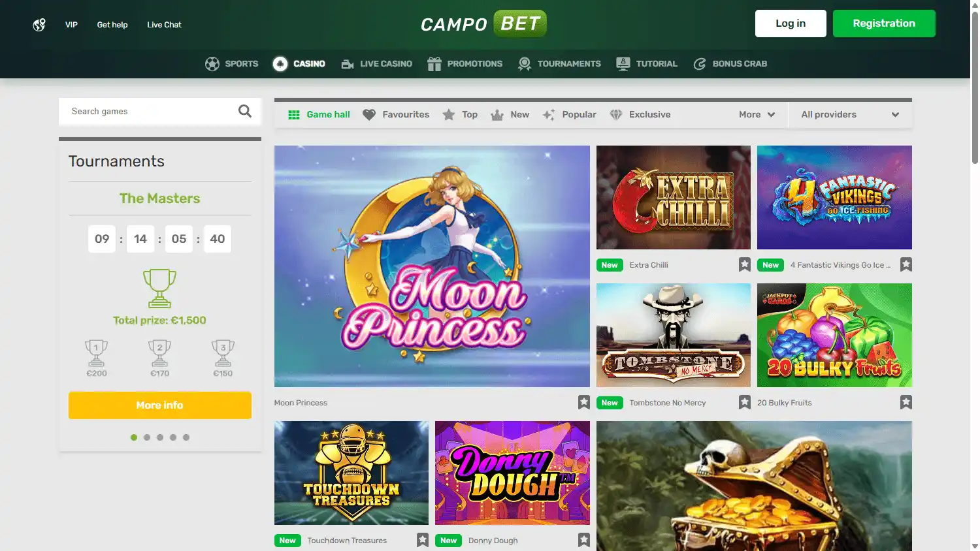Open the Tournaments page
The height and width of the screenshot is (551, 980).
click(x=559, y=64)
